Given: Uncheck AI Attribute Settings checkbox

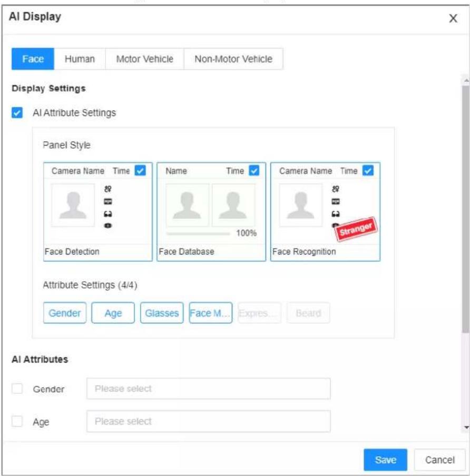Looking at the screenshot, I should [17, 113].
